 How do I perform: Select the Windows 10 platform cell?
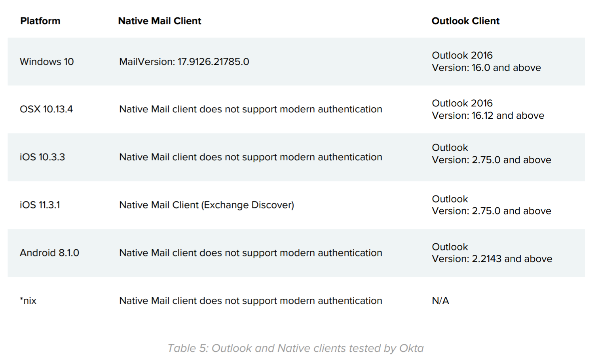[x=47, y=62]
